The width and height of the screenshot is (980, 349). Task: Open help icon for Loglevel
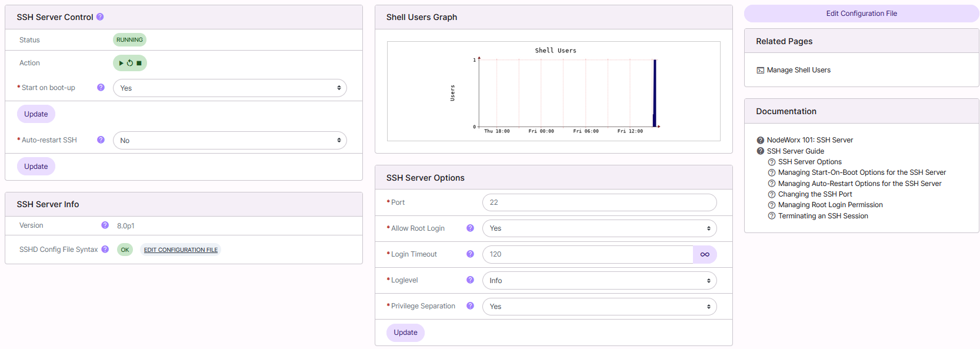(x=470, y=280)
